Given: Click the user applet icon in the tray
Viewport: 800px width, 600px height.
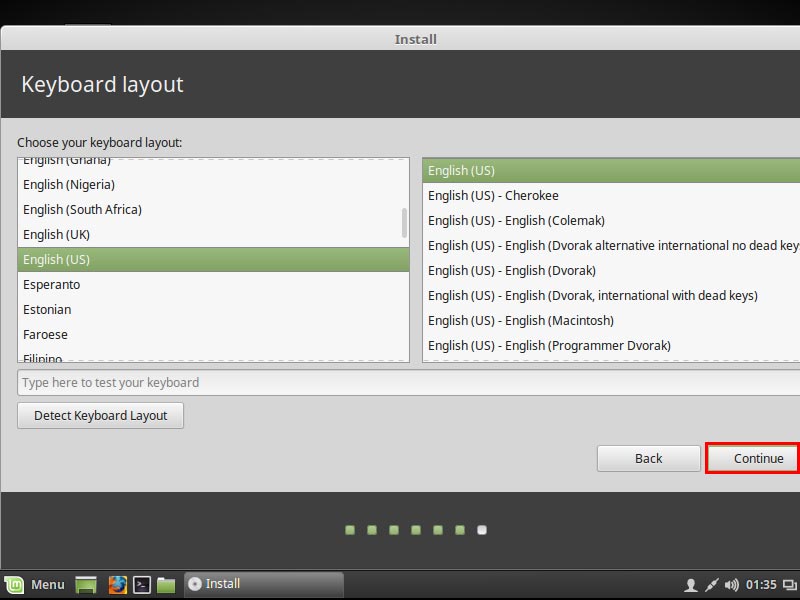Looking at the screenshot, I should 691,584.
